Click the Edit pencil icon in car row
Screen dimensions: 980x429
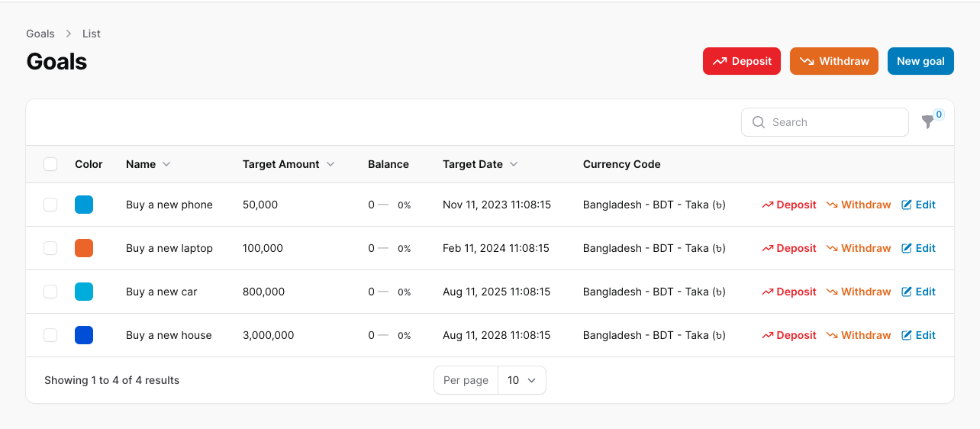tap(907, 292)
